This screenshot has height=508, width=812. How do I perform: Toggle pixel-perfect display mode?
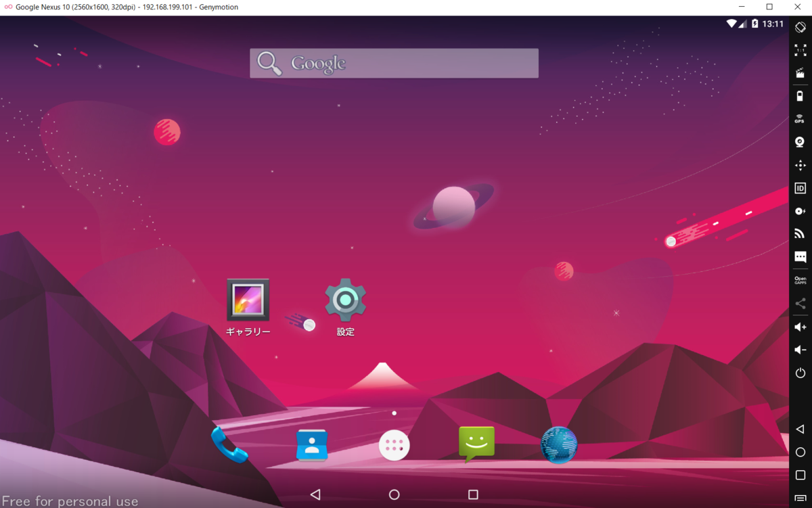(x=800, y=51)
